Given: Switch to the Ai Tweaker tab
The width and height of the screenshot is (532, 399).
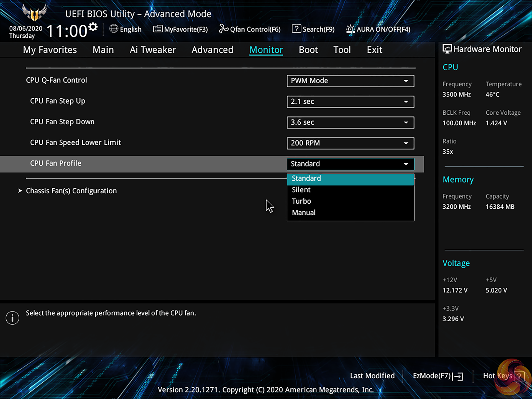Looking at the screenshot, I should point(153,50).
